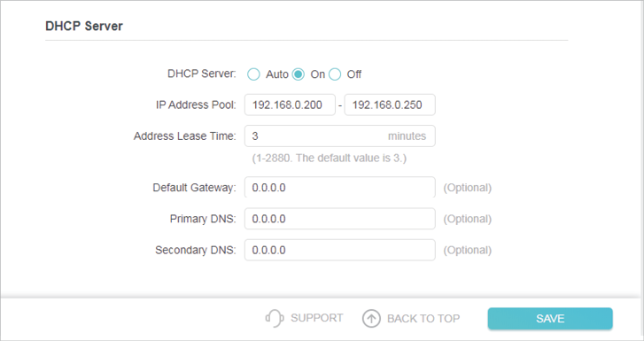Click the Off label for DHCP Server
Screen dimensions: 644x341
click(x=354, y=74)
